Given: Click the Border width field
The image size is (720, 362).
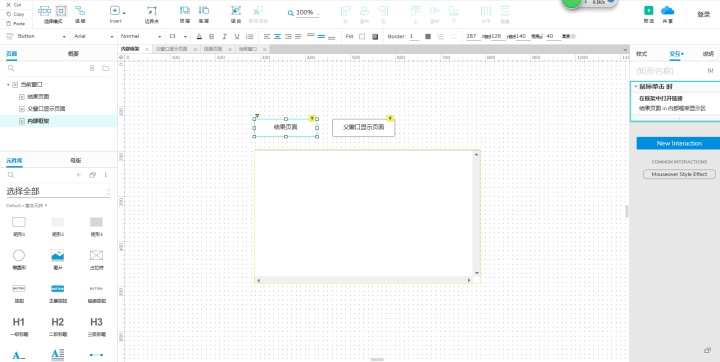Looking at the screenshot, I should (414, 36).
